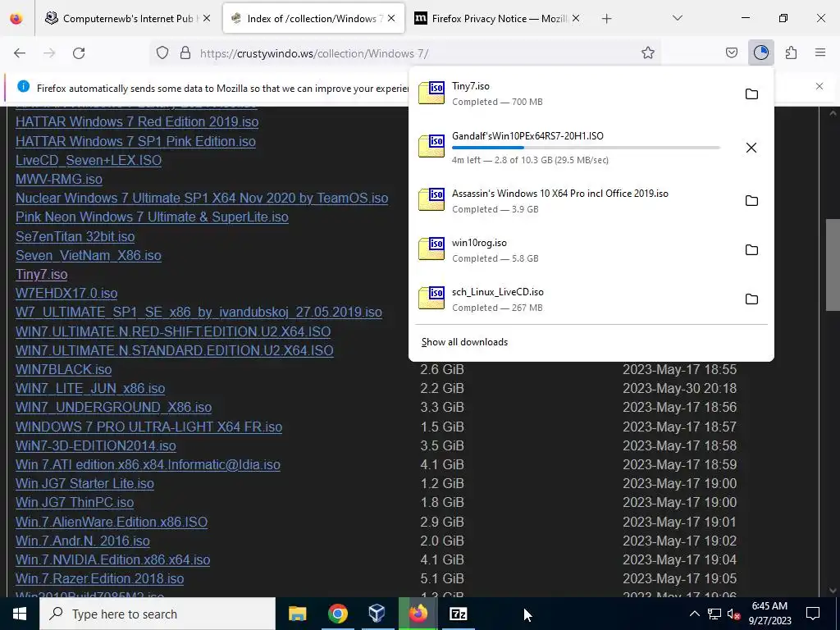Open the MWV-RMG.iso link
The image size is (840, 630).
pos(59,179)
